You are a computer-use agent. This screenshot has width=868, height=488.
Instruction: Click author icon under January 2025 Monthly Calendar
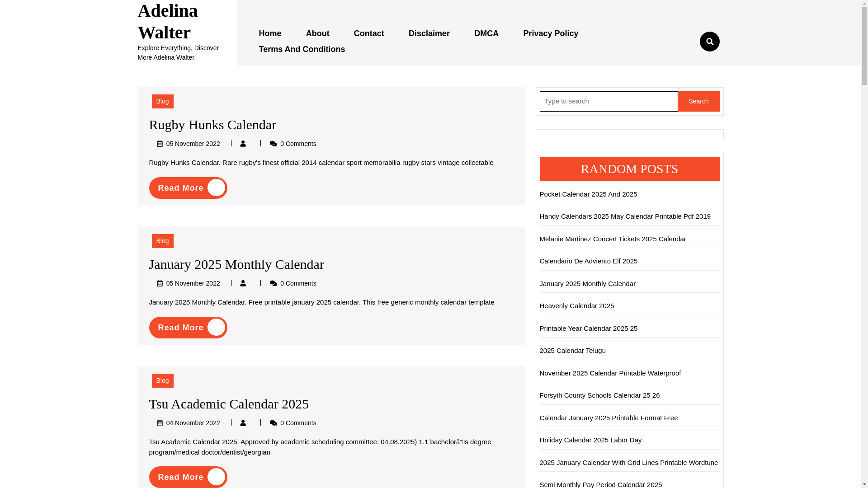[x=243, y=283]
